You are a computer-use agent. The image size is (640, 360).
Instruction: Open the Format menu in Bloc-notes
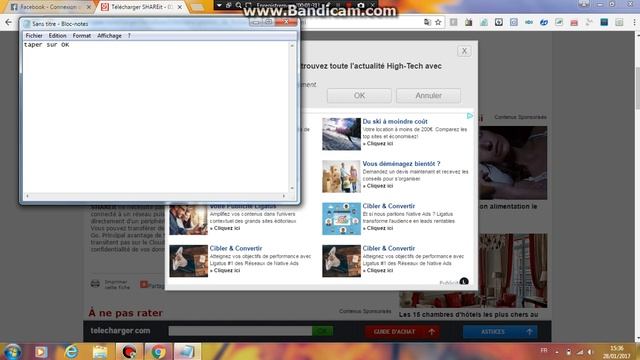point(82,36)
